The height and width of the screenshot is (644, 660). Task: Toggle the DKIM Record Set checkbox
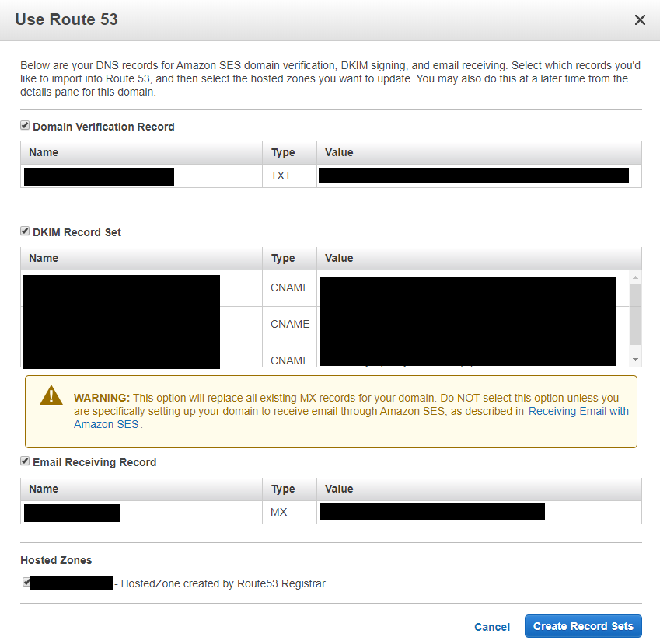click(x=25, y=231)
